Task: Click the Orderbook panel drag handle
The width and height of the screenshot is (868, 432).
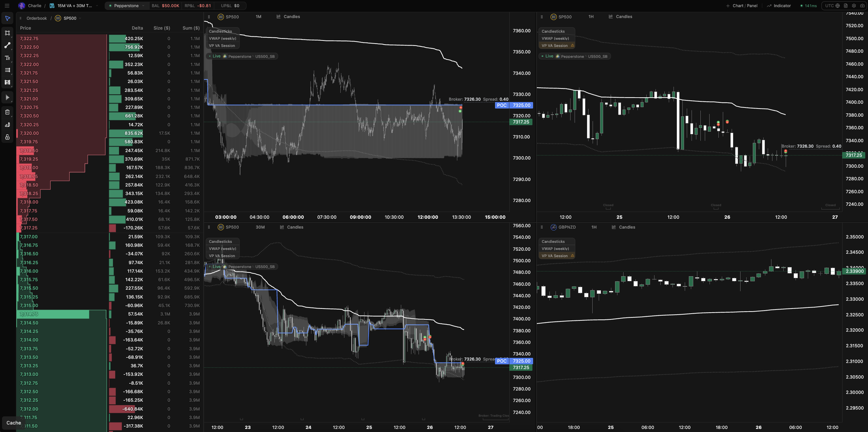Action: click(20, 18)
